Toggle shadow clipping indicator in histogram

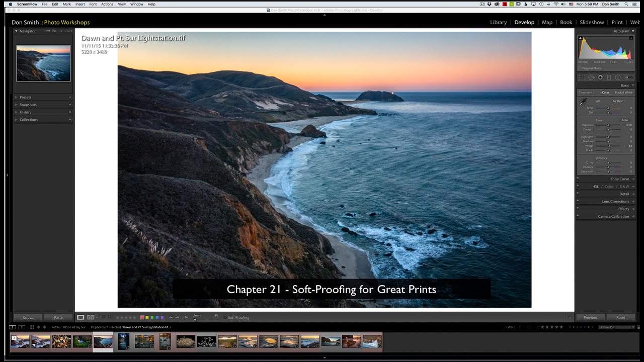[580, 38]
